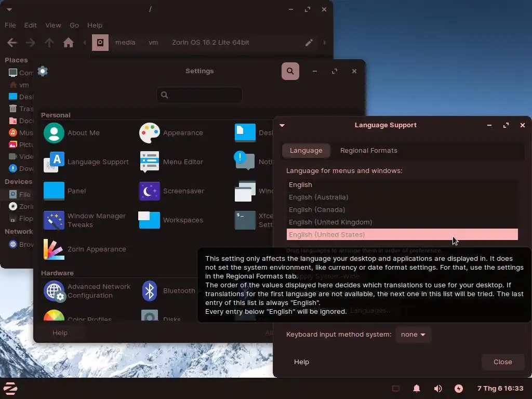
Task: Open the Zorin start menu
Action: [10, 389]
